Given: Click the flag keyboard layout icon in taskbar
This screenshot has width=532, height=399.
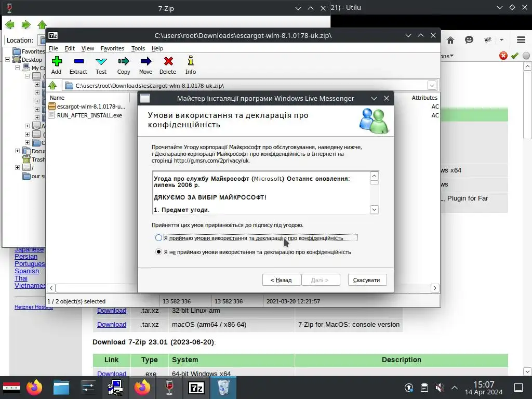Looking at the screenshot, I should (x=11, y=388).
